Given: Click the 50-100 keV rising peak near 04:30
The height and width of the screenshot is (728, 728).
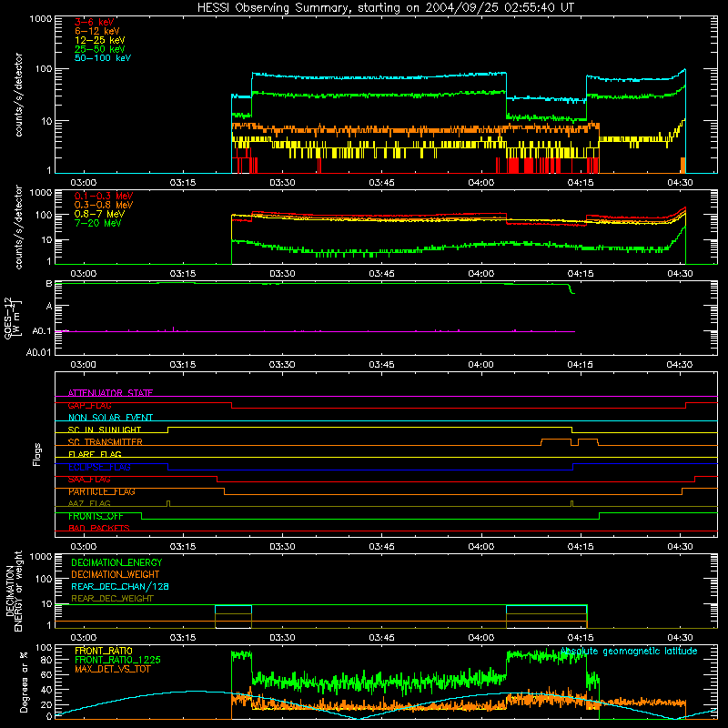Looking at the screenshot, I should click(x=681, y=74).
